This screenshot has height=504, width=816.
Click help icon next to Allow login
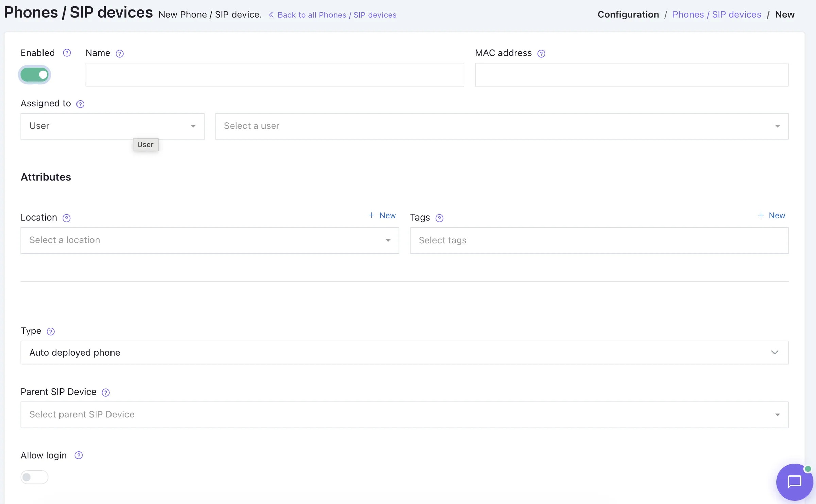tap(79, 455)
